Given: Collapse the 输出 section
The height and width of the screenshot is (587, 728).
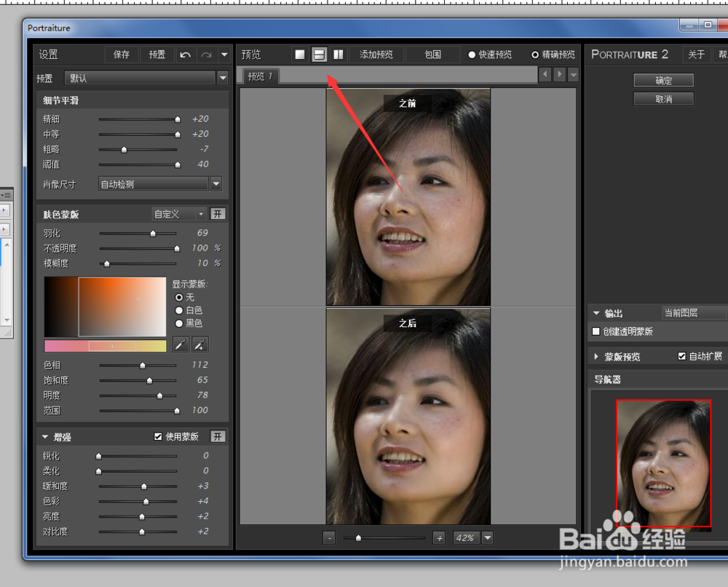Looking at the screenshot, I should tap(597, 313).
